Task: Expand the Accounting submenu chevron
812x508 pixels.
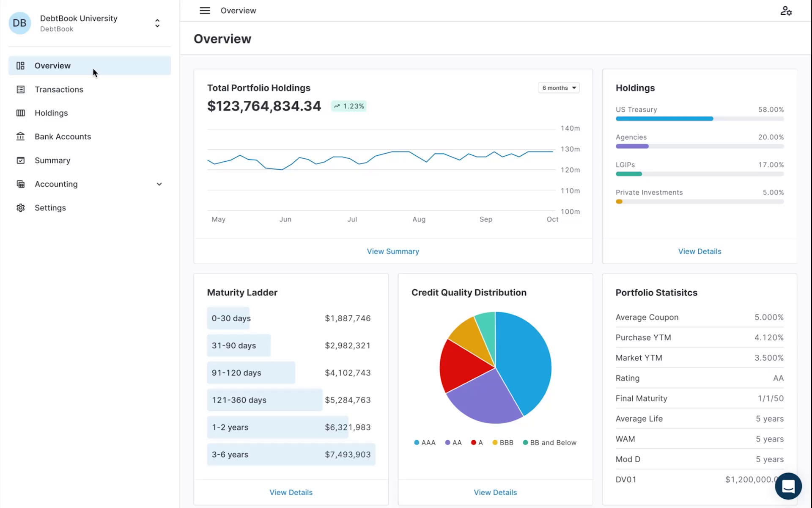Action: [x=159, y=184]
